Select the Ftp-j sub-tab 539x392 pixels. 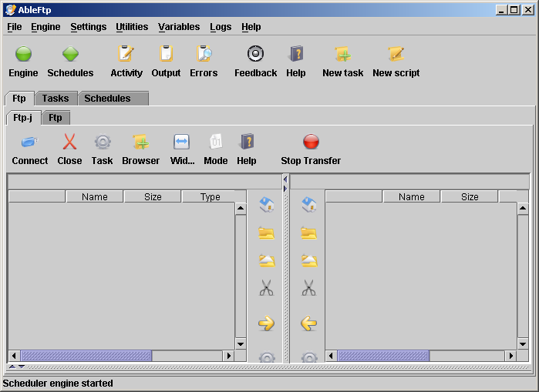click(23, 118)
